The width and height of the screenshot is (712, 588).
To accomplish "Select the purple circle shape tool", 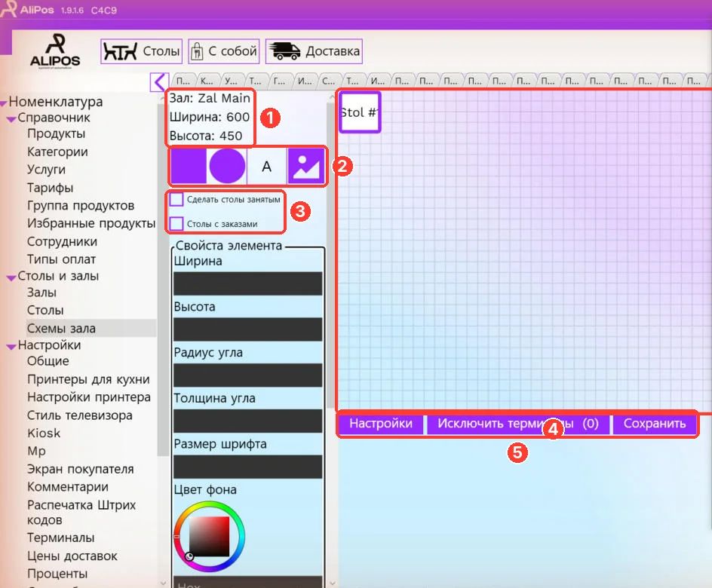I will tap(227, 166).
